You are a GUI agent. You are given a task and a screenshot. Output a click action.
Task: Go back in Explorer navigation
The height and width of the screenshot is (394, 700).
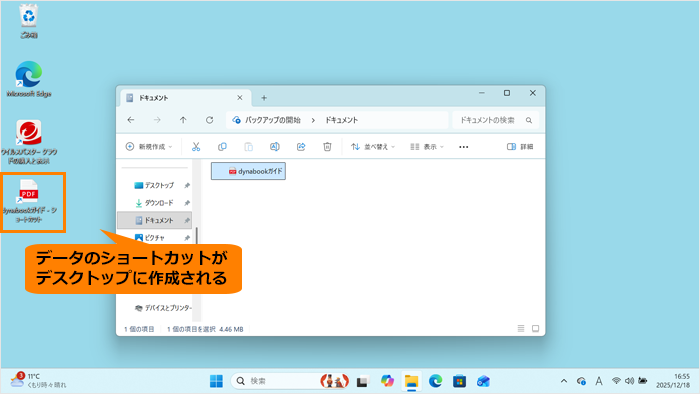click(131, 120)
